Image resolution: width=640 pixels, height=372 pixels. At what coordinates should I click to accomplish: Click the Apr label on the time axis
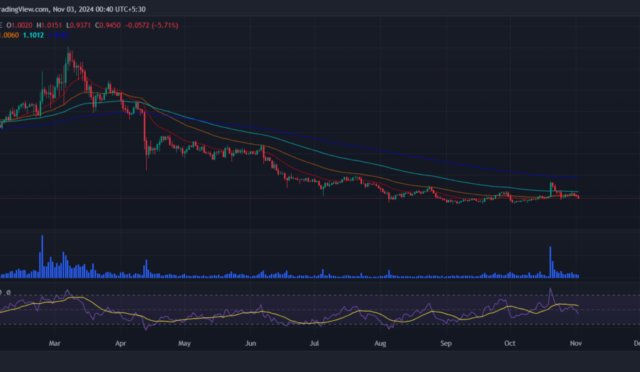click(x=120, y=343)
